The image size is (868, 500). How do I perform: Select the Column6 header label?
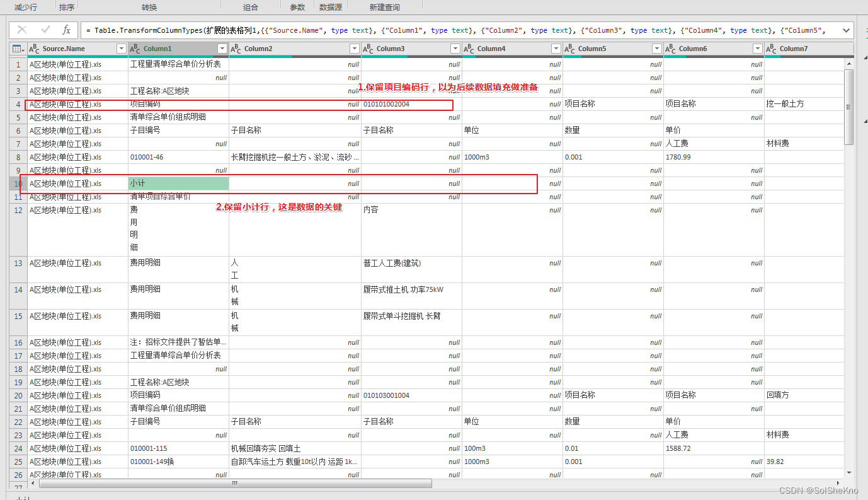pos(693,49)
